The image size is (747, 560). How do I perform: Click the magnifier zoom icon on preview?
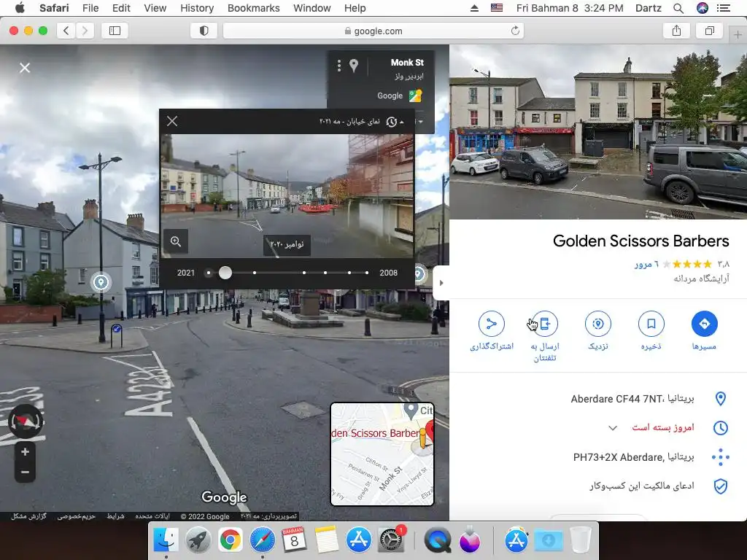(175, 241)
